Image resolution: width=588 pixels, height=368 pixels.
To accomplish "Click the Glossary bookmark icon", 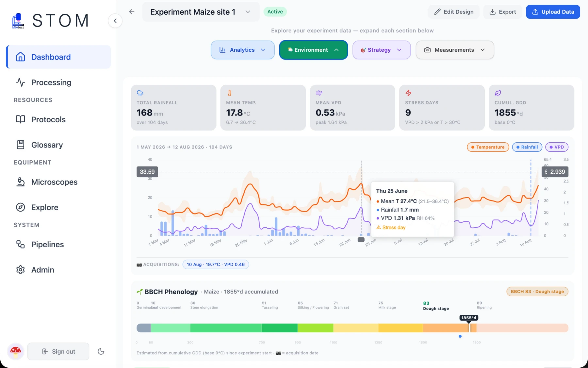I will click(x=21, y=145).
